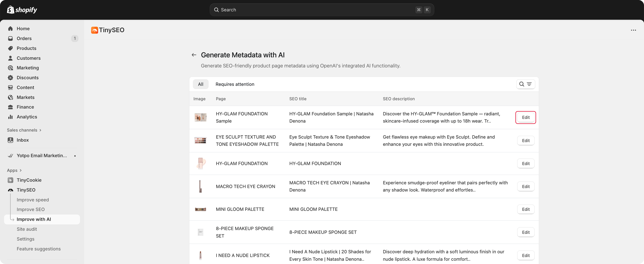Switch to the Requires attention tab

pyautogui.click(x=235, y=84)
